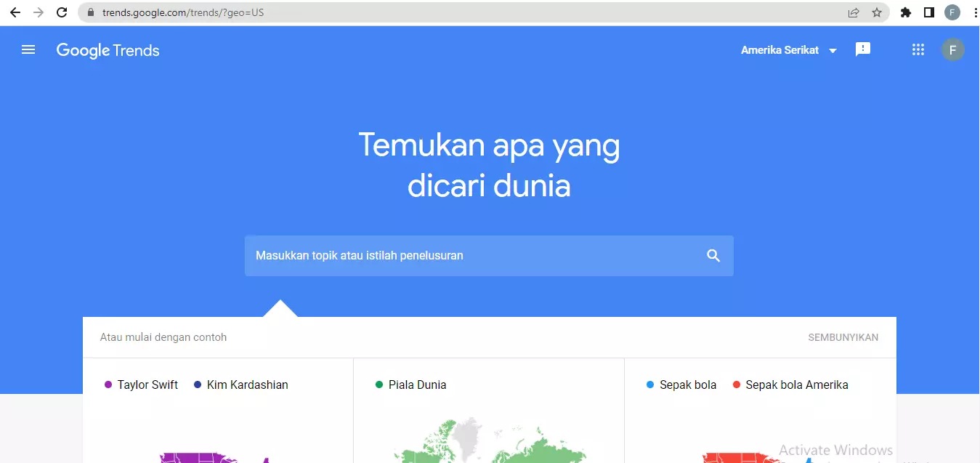Click the 'Temukan apa yang dicari dunia' heading
980x463 pixels.
coord(489,166)
